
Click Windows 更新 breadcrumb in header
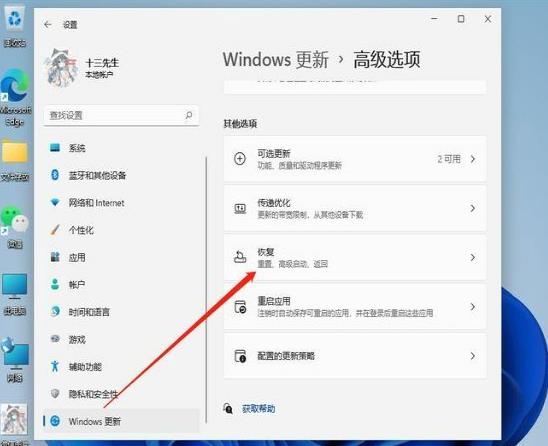[276, 59]
